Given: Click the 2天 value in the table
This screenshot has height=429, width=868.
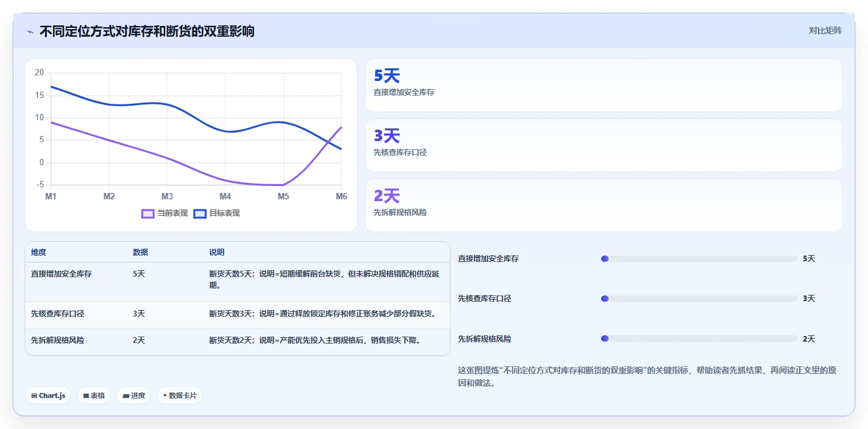Looking at the screenshot, I should [139, 340].
